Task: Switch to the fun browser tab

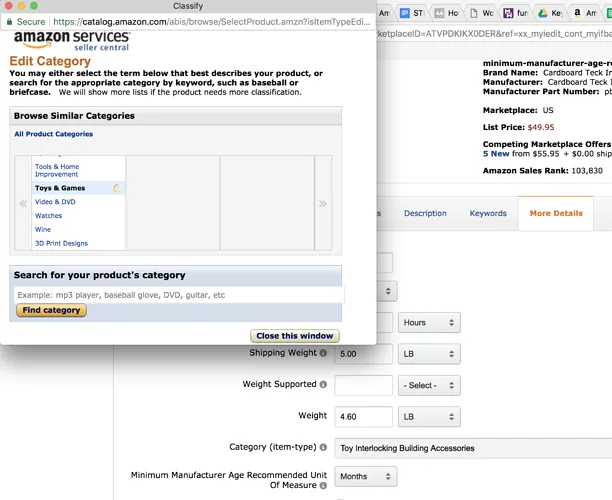Action: tap(516, 13)
